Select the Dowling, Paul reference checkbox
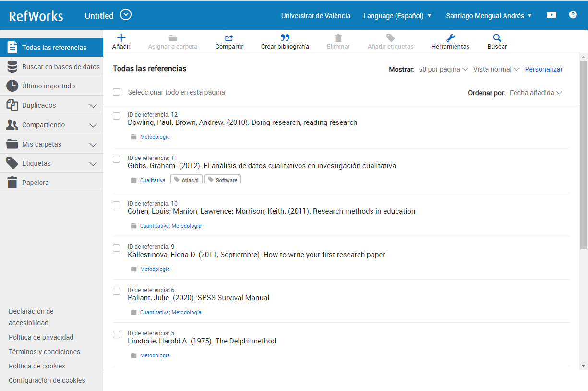Screen dimensions: 588x391 [117, 116]
